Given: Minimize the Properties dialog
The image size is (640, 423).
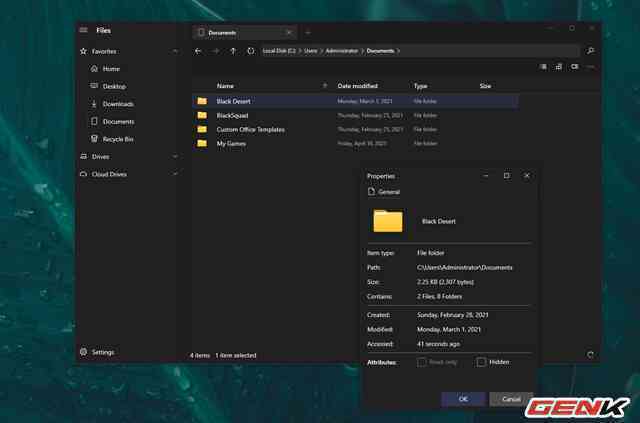Looking at the screenshot, I should 486,176.
